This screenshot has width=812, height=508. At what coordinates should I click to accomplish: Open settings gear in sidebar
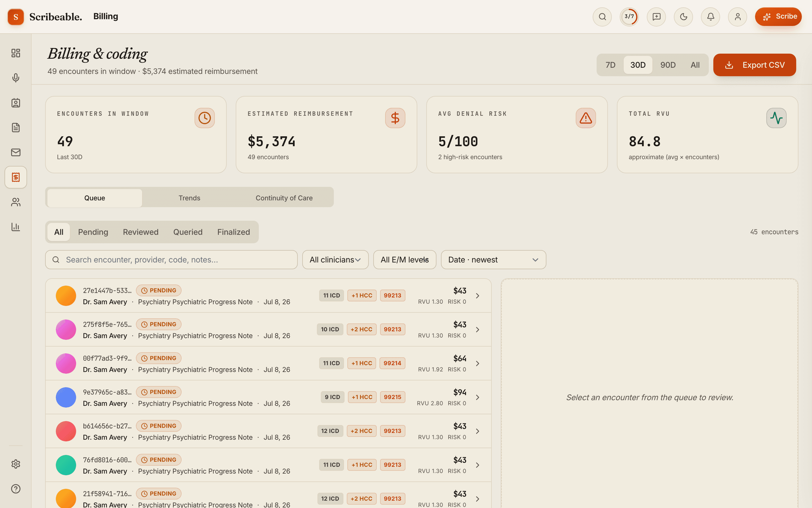(16, 464)
